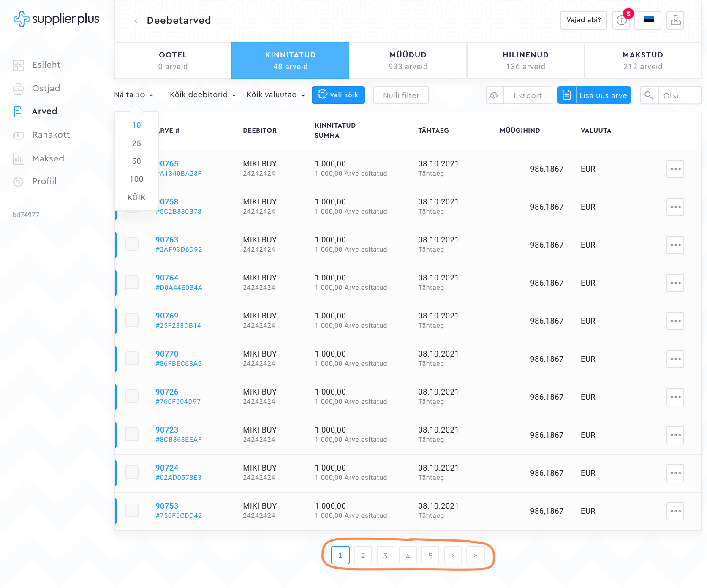707x588 pixels.
Task: Tick the checkbox for invoice 90770
Action: pos(132,358)
